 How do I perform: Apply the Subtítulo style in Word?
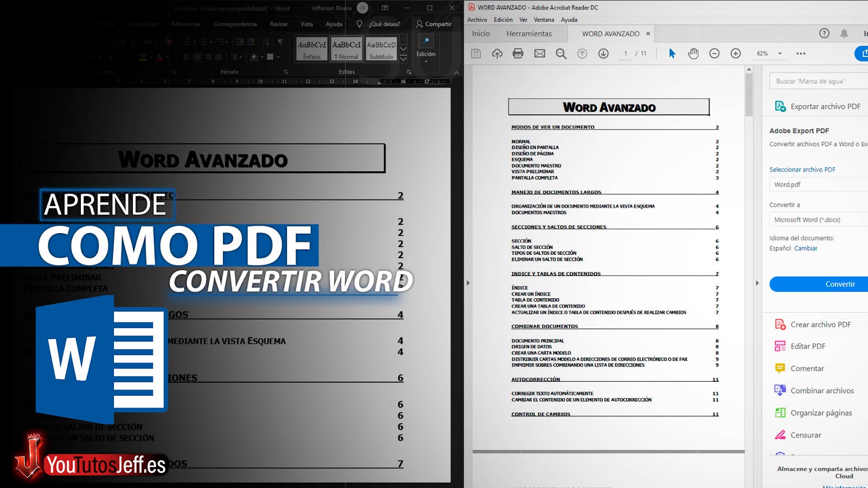pyautogui.click(x=381, y=49)
